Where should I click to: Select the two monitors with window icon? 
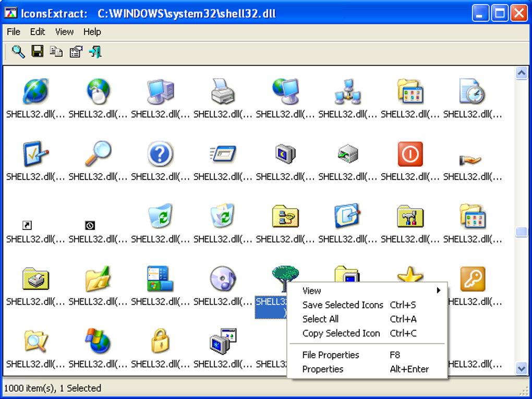tap(223, 341)
